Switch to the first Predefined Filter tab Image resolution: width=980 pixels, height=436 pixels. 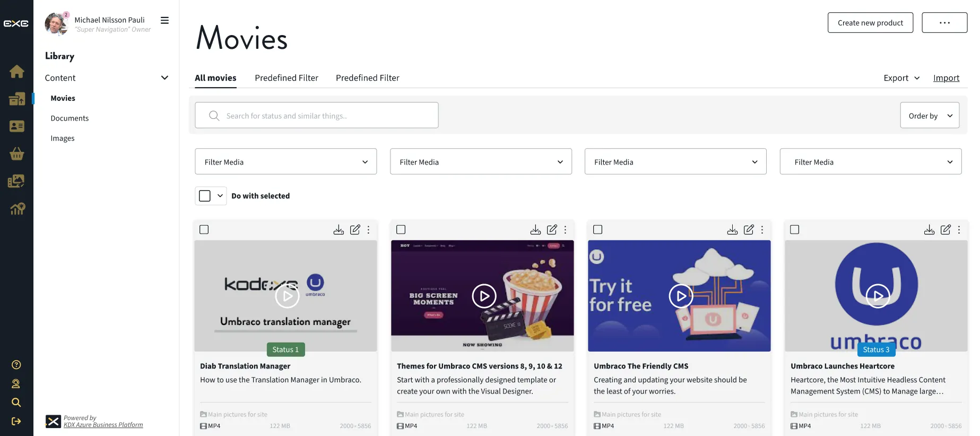click(287, 78)
